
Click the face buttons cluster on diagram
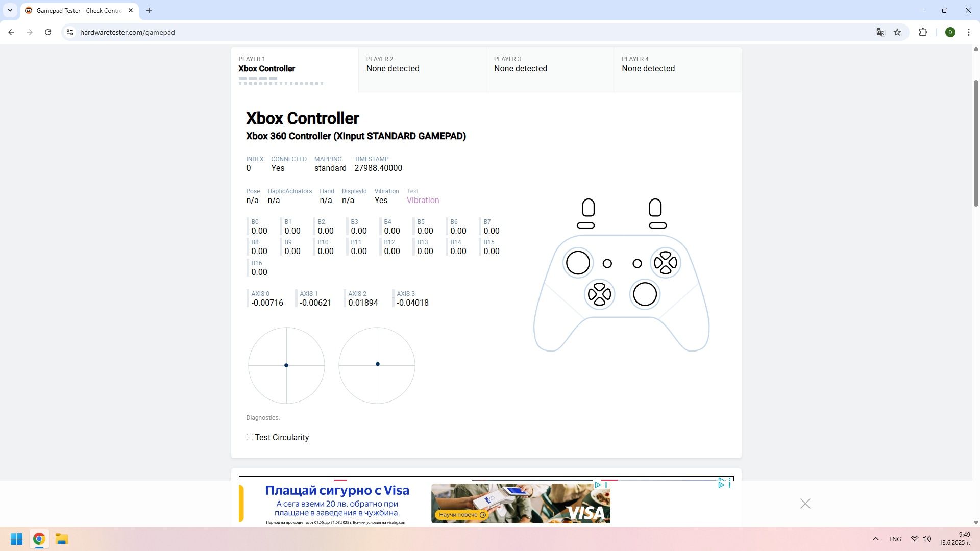666,263
